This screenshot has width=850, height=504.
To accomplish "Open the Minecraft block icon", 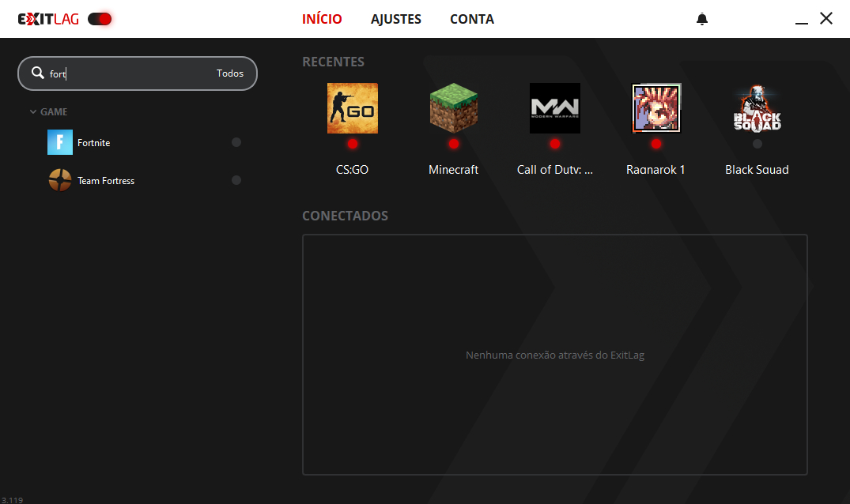I will click(453, 108).
